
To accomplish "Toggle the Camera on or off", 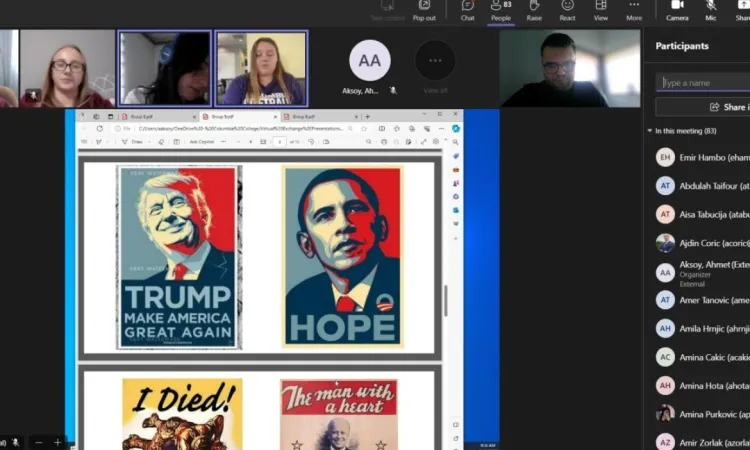I will click(677, 9).
